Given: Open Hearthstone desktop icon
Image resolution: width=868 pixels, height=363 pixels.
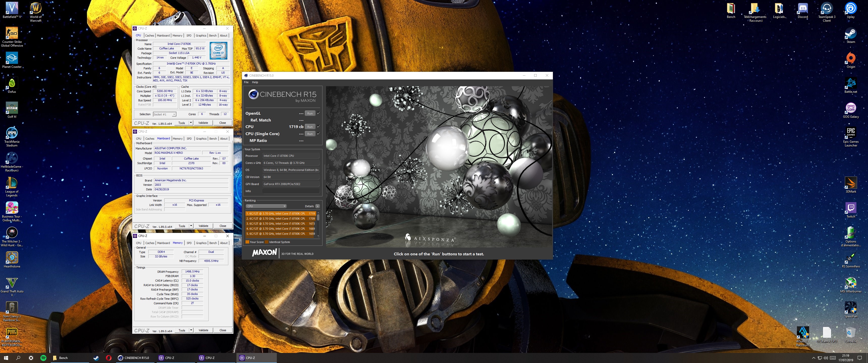Looking at the screenshot, I should pos(12,260).
